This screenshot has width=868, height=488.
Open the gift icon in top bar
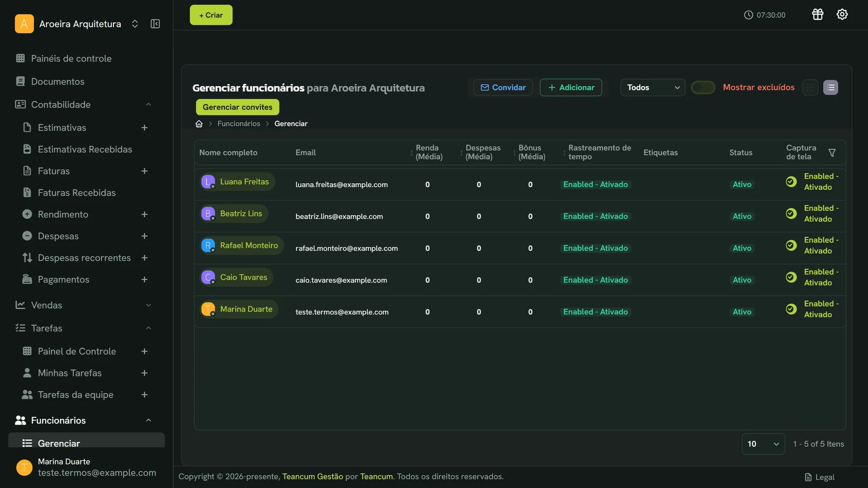tap(817, 14)
